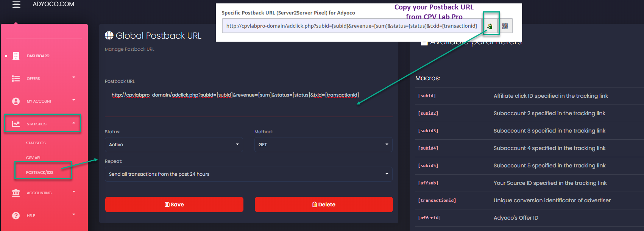Open the Help menu
The width and height of the screenshot is (644, 231).
[31, 216]
